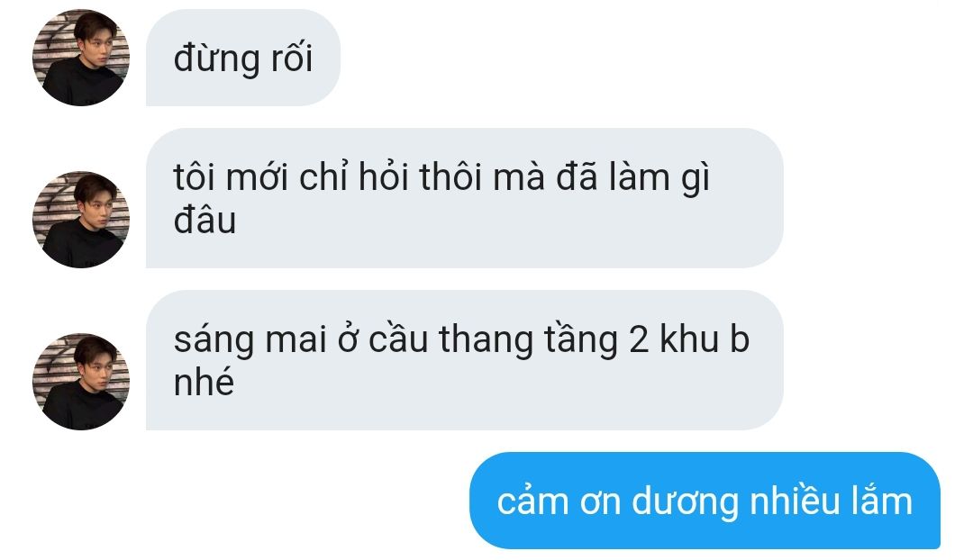The width and height of the screenshot is (973, 560).
Task: Tap avatar next to "tôi mới chỉ hỏi" message
Action: coord(81,220)
